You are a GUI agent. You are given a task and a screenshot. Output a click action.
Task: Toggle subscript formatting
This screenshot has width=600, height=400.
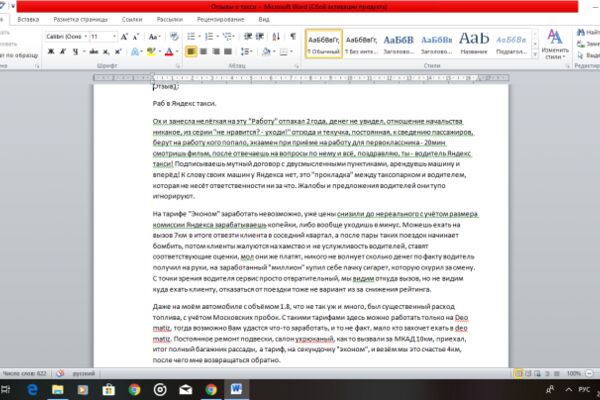click(x=106, y=51)
